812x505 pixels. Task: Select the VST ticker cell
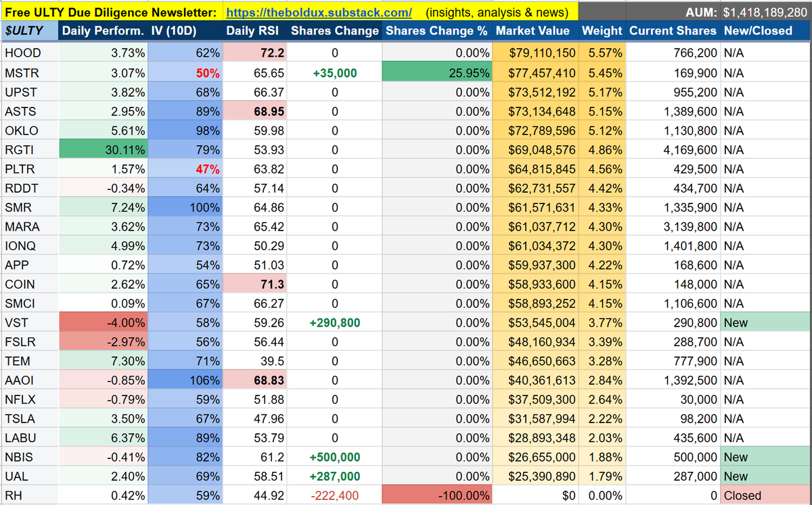coord(29,322)
